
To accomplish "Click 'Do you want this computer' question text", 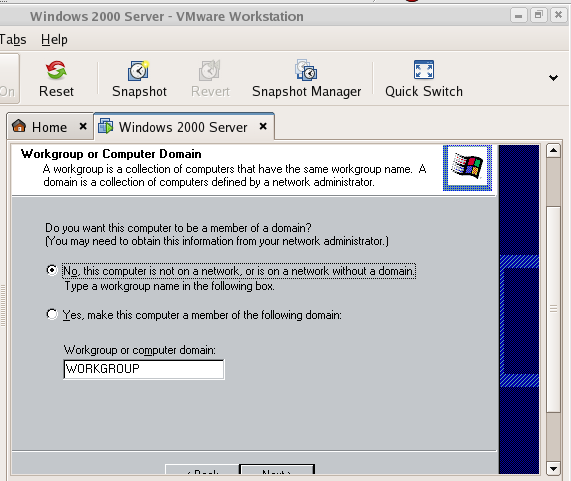I will click(178, 228).
